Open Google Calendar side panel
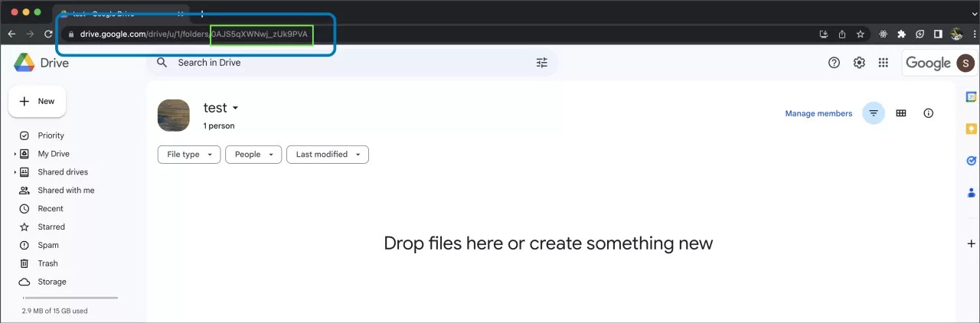The width and height of the screenshot is (980, 323). pyautogui.click(x=972, y=96)
